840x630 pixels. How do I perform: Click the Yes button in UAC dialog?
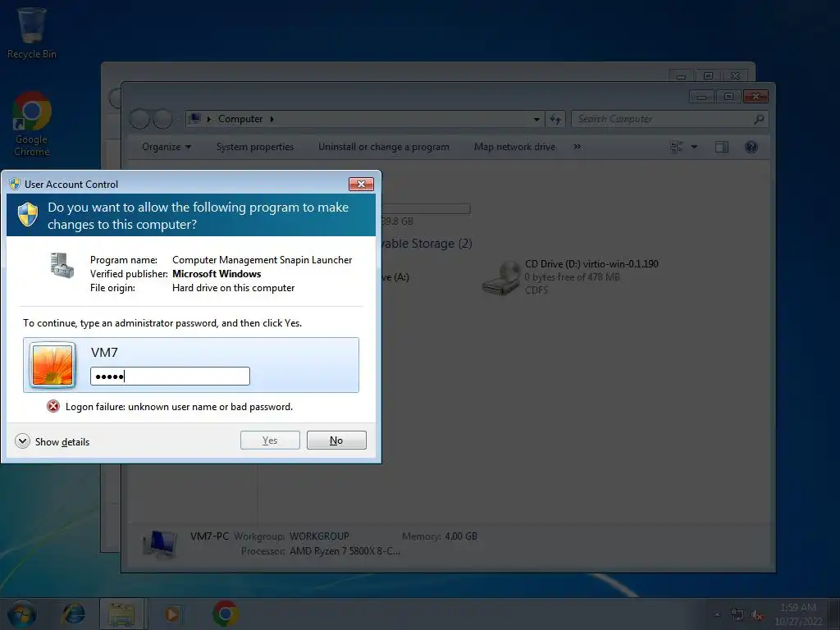tap(270, 441)
